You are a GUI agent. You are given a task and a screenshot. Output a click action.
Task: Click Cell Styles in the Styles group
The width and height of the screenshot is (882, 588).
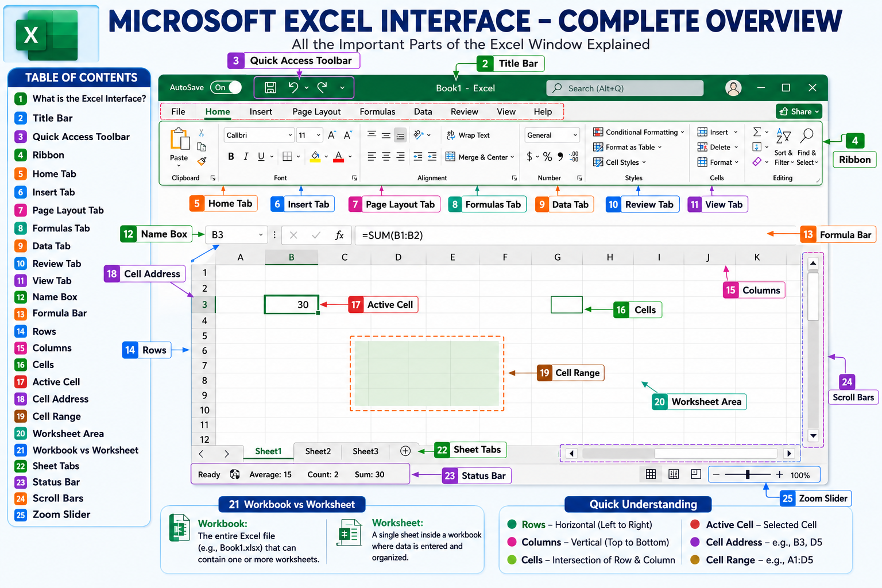coord(620,163)
